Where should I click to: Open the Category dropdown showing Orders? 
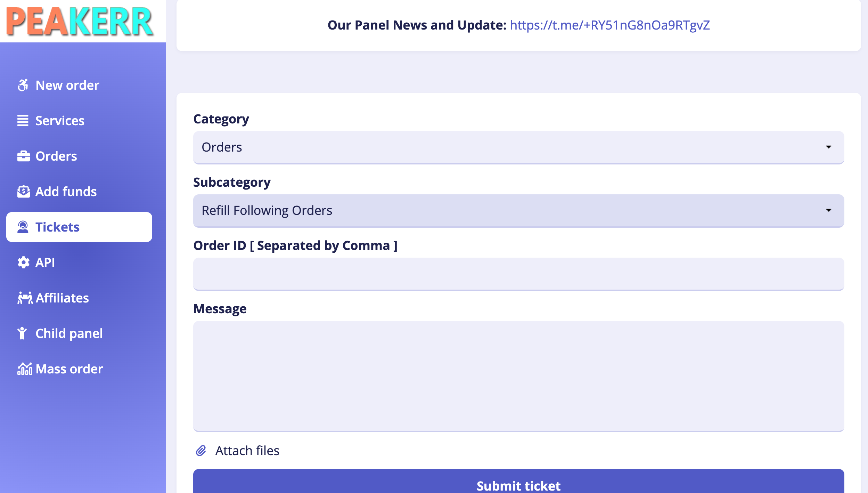coord(518,147)
